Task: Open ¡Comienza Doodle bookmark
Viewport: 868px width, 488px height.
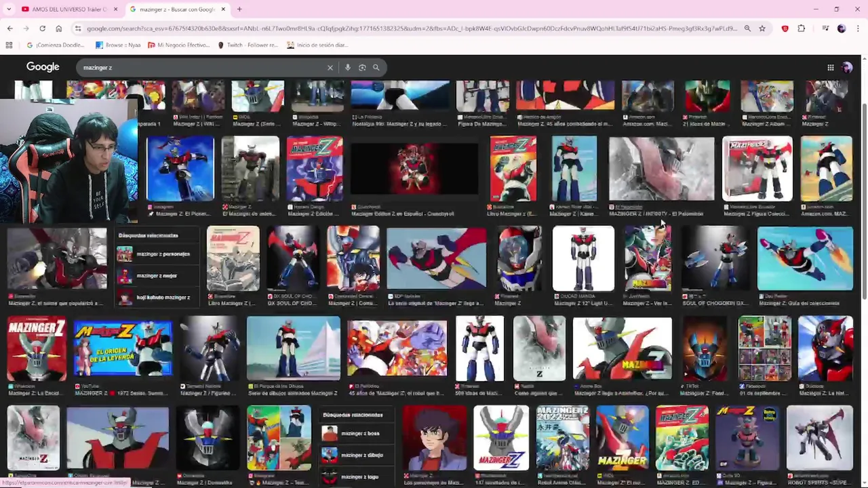Action: (x=56, y=45)
